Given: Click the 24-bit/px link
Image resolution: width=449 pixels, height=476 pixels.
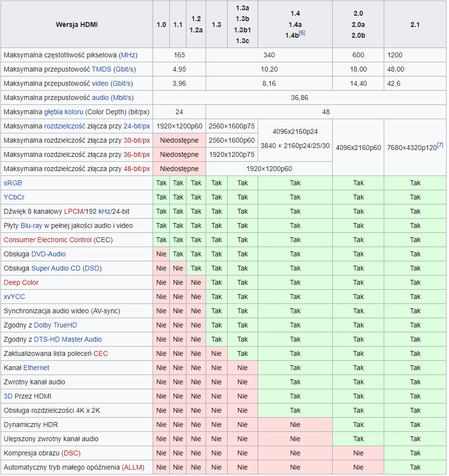Looking at the screenshot, I should (137, 126).
